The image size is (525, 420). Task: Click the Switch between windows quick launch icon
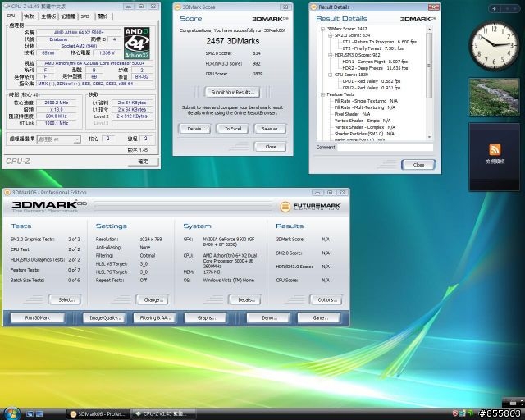coord(39,414)
